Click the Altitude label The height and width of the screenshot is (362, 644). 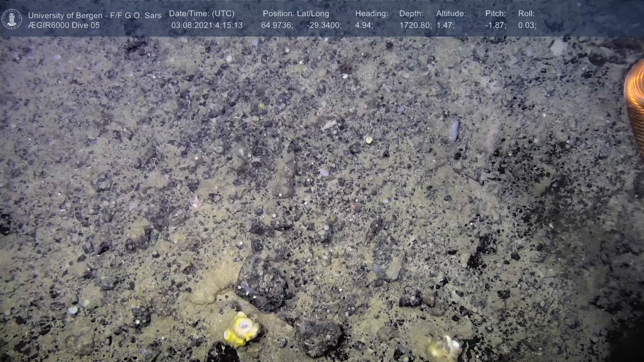(451, 14)
